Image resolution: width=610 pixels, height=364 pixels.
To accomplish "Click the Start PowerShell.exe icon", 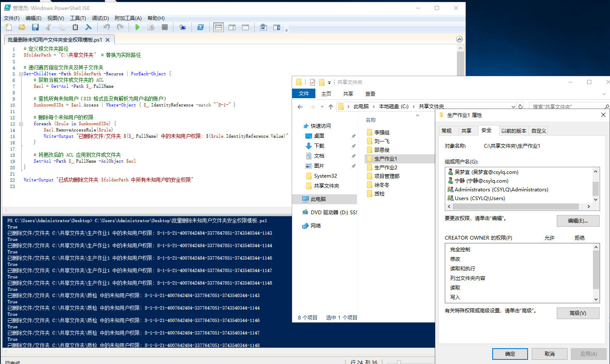I will pos(201,27).
